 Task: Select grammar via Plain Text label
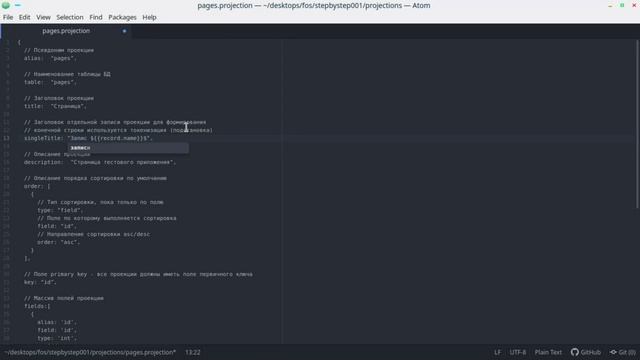tap(548, 352)
